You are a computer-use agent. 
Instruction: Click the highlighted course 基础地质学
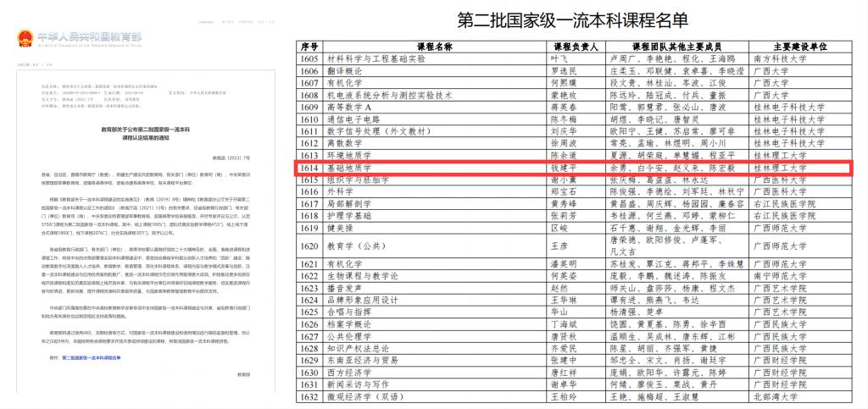(350, 169)
